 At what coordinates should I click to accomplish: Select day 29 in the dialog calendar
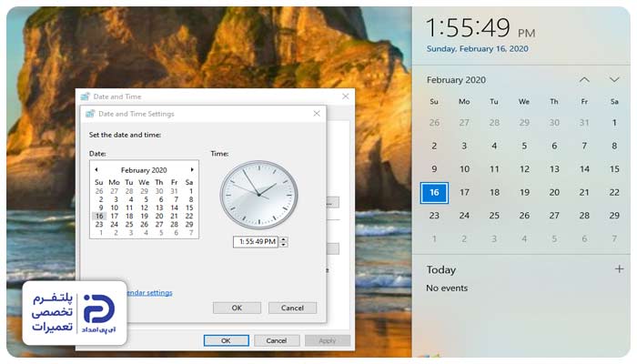point(189,224)
